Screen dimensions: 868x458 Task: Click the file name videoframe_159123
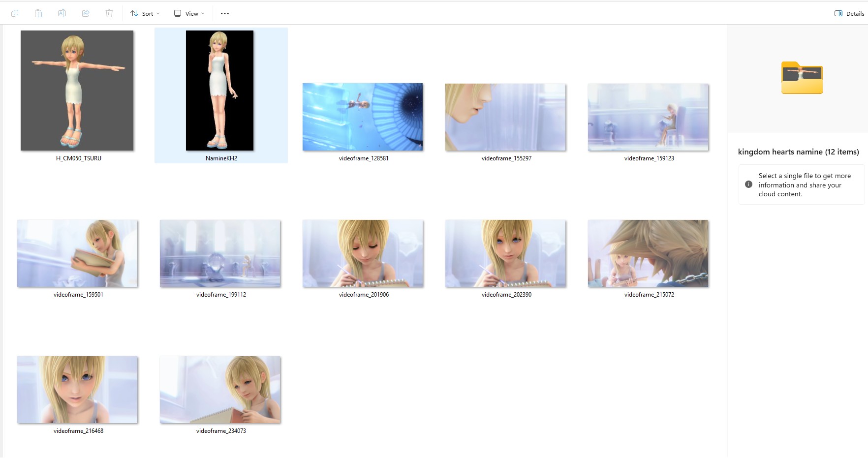coord(649,158)
